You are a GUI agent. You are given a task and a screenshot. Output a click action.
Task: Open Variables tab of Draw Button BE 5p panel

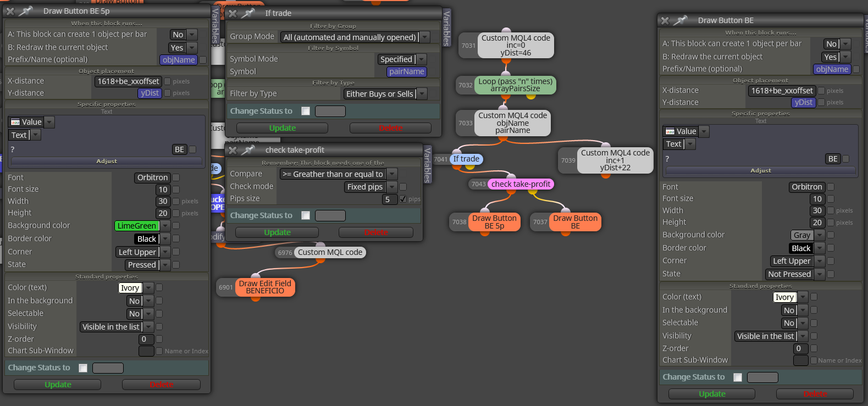point(215,25)
